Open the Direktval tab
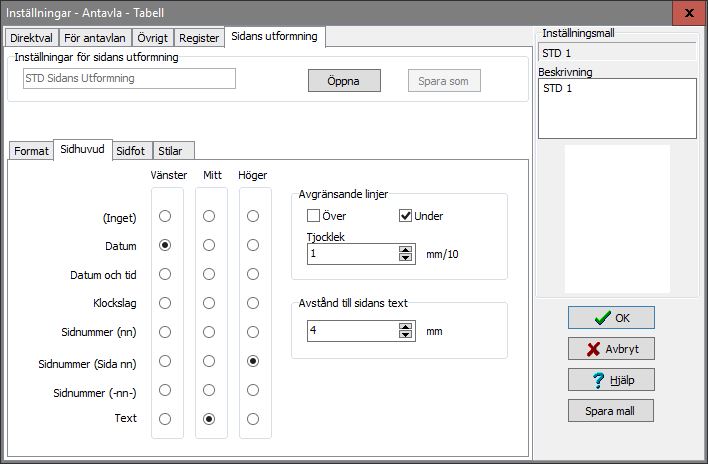The height and width of the screenshot is (464, 708). (32, 37)
